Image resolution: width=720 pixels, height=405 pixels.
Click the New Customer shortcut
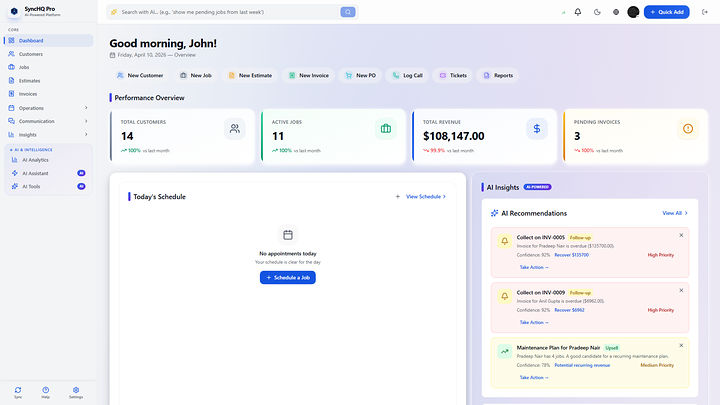140,75
